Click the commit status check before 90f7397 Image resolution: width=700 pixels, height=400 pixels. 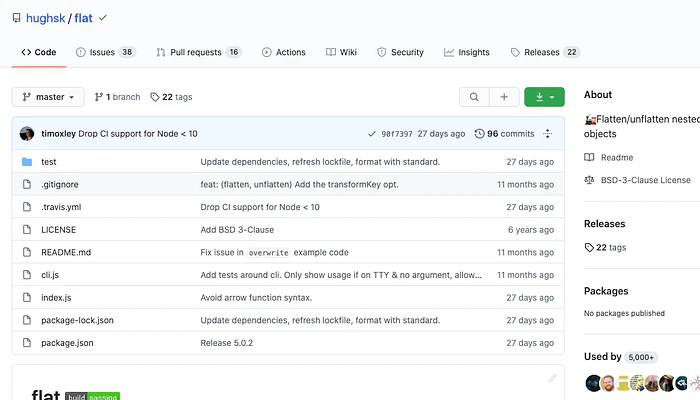pos(371,133)
